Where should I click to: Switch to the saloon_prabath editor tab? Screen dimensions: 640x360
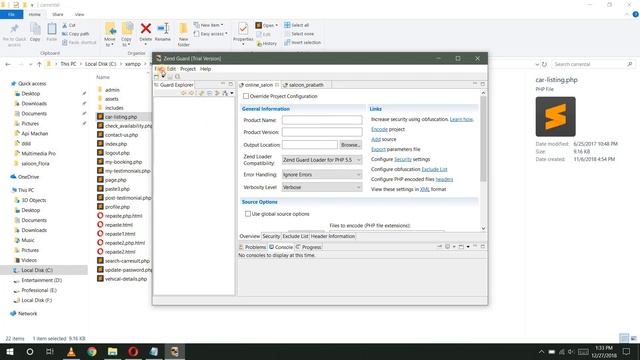(306, 85)
